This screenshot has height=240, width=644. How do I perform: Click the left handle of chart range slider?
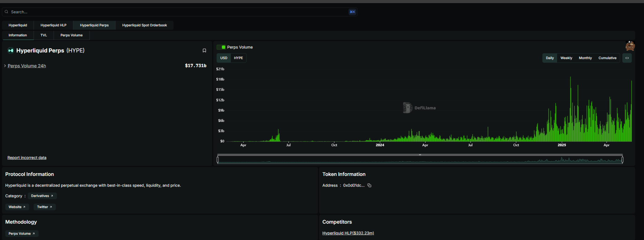[x=218, y=160]
